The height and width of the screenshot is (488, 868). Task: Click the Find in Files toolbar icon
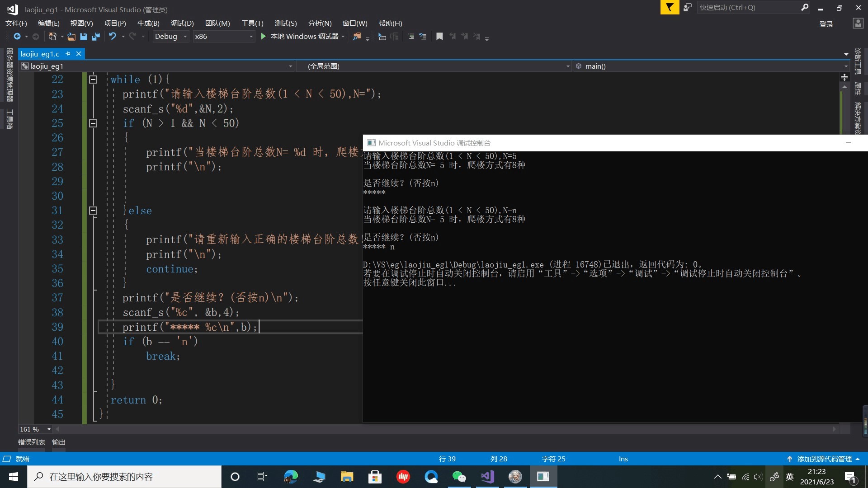(x=357, y=37)
